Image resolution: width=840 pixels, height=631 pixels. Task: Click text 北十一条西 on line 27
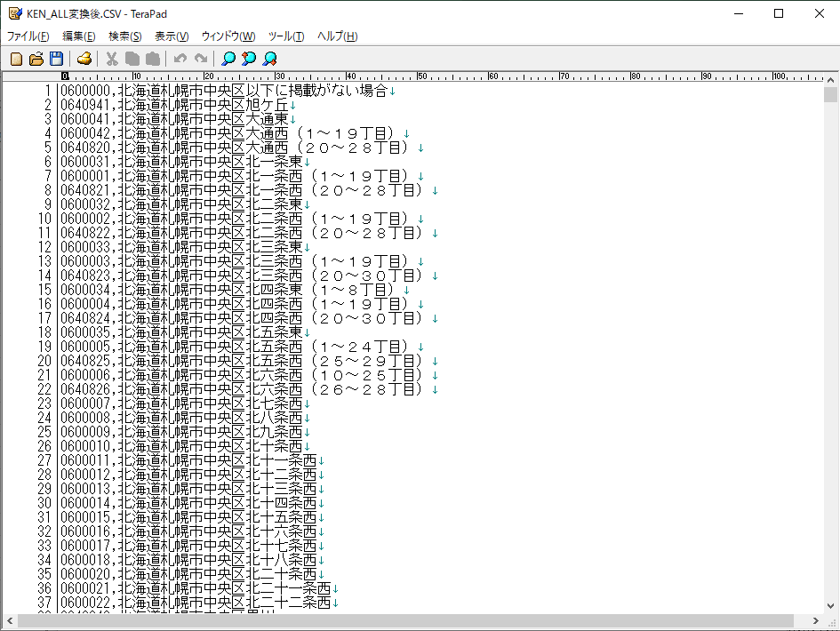point(281,460)
